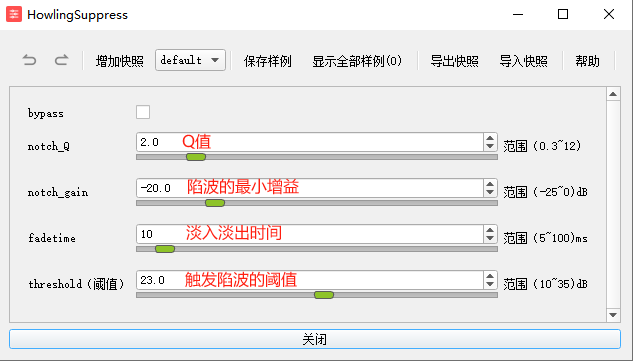This screenshot has height=364, width=635.
Task: Click the fadetime value field
Action: (x=309, y=234)
